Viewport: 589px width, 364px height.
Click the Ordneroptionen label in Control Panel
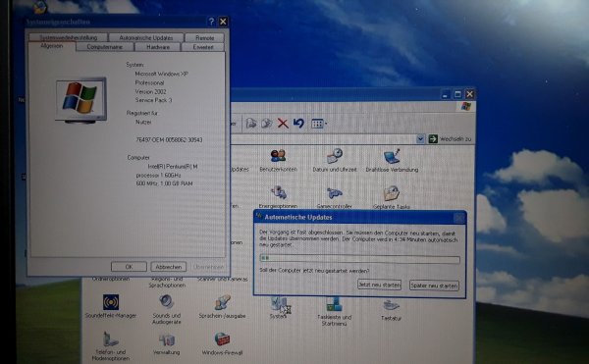point(111,279)
